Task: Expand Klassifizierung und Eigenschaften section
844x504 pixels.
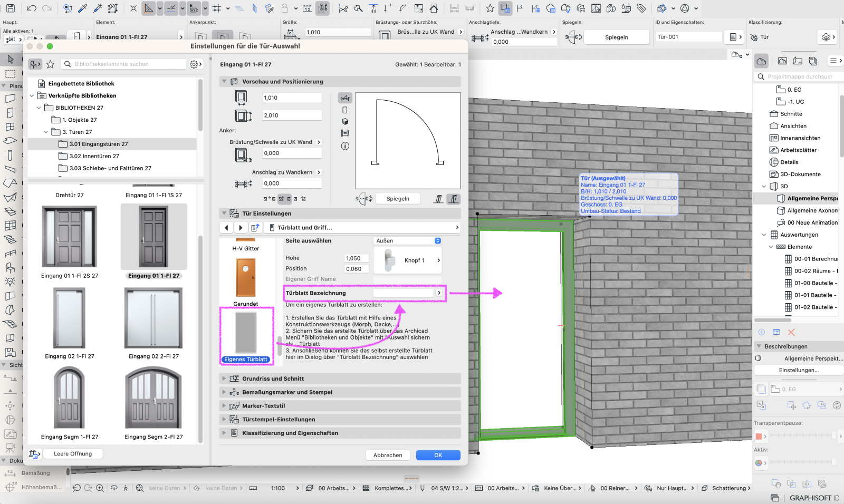Action: (224, 433)
